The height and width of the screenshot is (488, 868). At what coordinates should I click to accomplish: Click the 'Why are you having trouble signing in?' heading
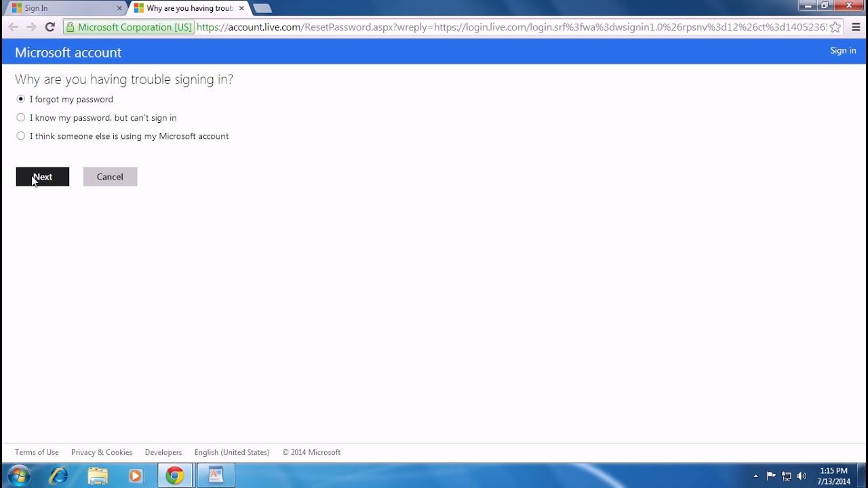(x=124, y=79)
